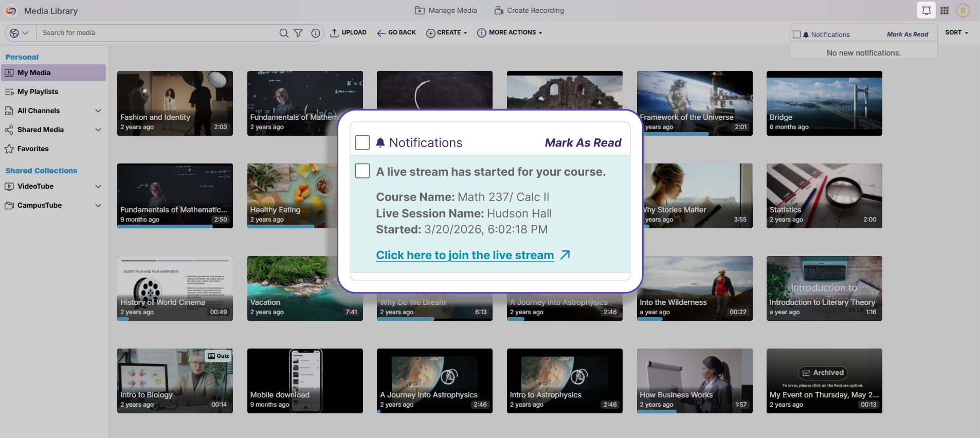Click the YuJa logo beside Media Library
Viewport: 980px width, 438px height.
[x=11, y=10]
